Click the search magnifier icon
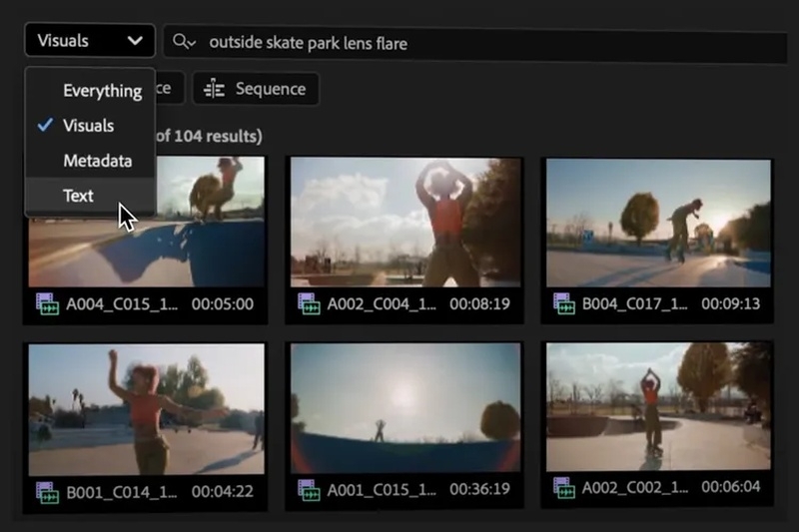This screenshot has width=799, height=532. coord(180,42)
